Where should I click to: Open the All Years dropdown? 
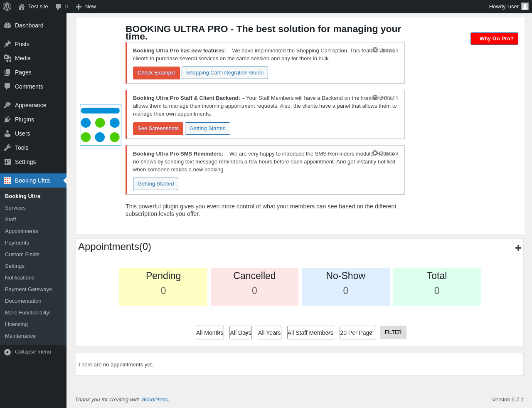coord(269,333)
